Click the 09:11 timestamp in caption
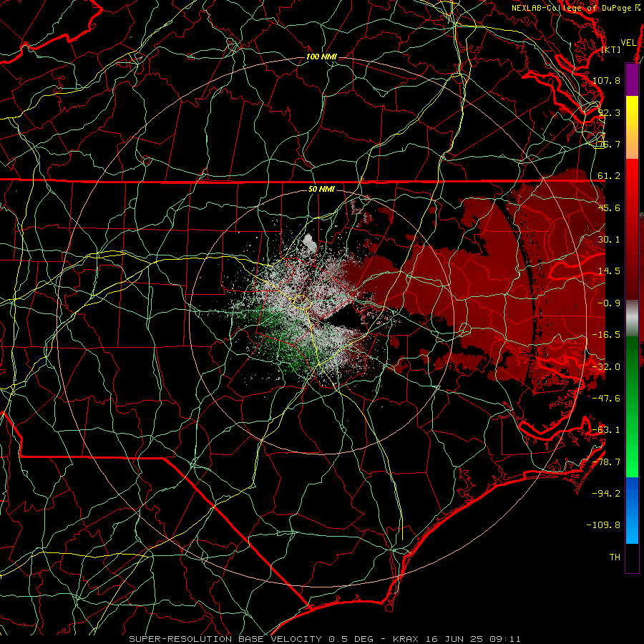 [x=506, y=639]
